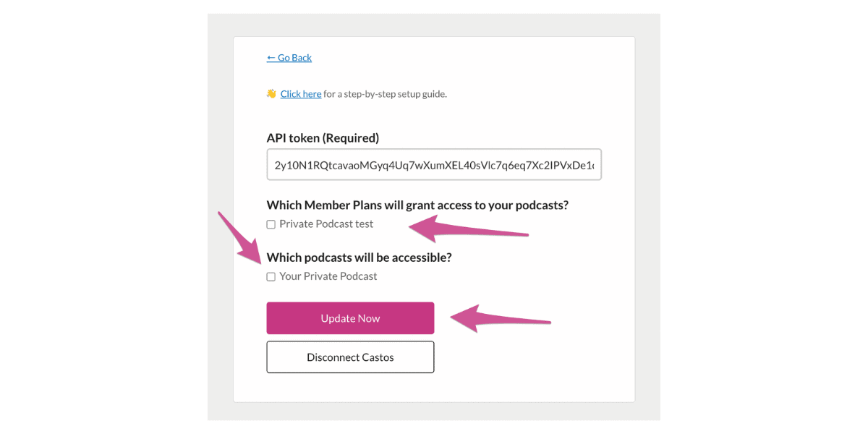Click the 'Private Podcast test' label text
The height and width of the screenshot is (434, 868).
(326, 224)
